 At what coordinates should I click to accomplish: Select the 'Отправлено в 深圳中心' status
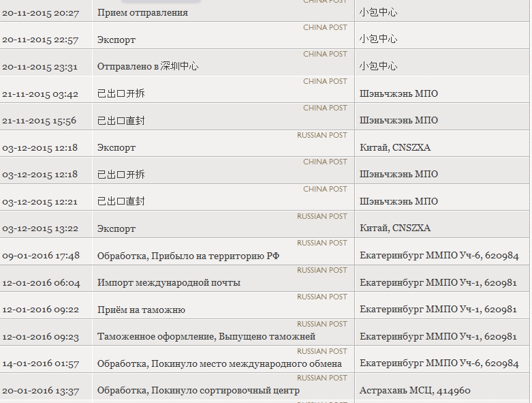[148, 66]
